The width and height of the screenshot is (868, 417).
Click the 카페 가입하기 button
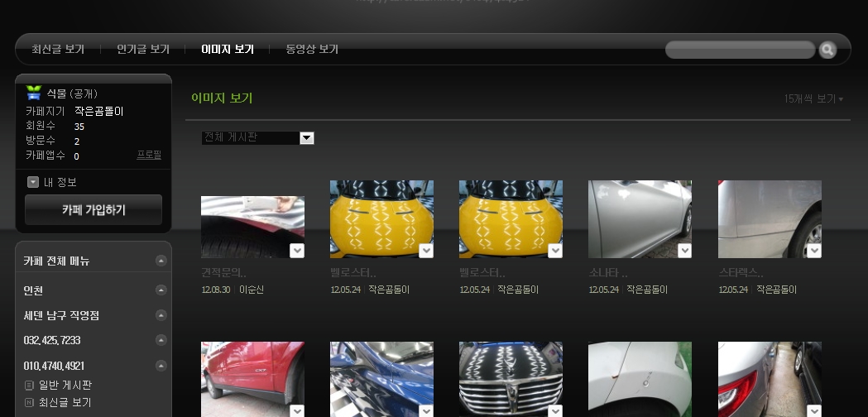[x=94, y=210]
